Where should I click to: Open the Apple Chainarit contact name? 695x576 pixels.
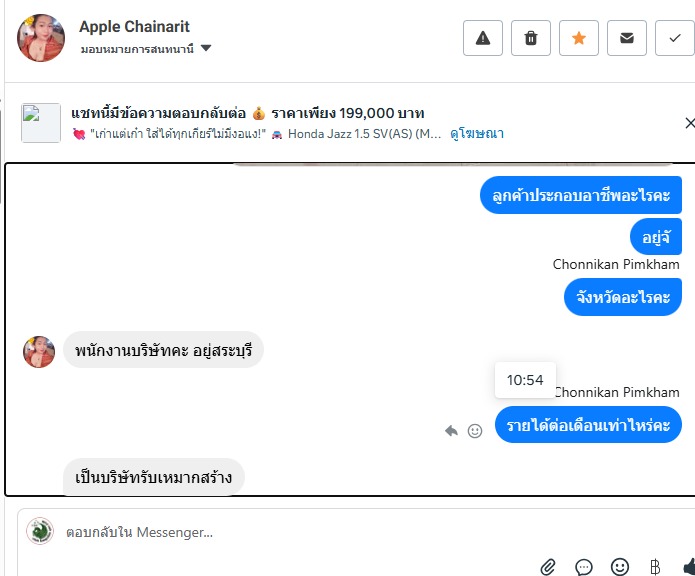[x=134, y=27]
